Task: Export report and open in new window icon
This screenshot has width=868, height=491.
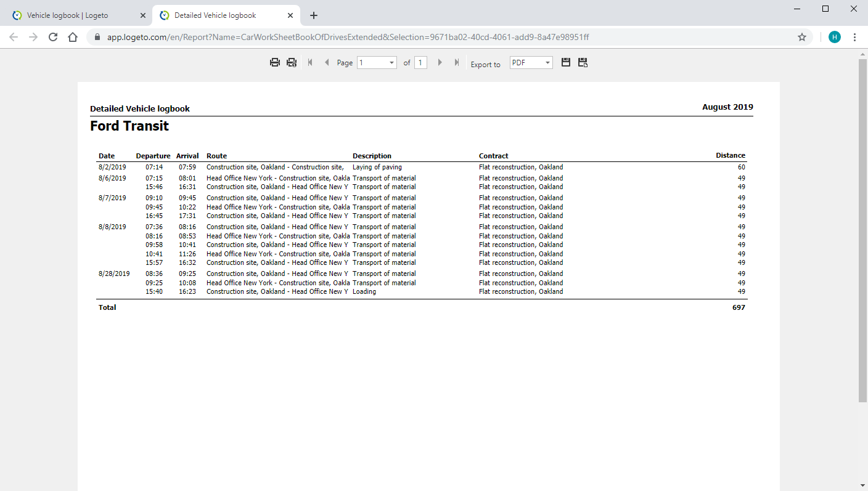Action: pos(583,62)
